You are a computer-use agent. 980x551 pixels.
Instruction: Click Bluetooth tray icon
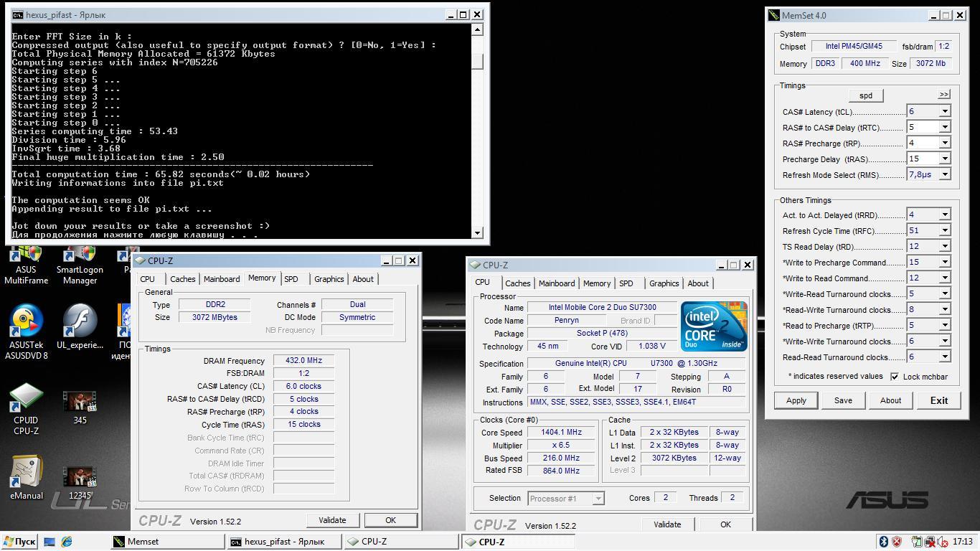[884, 542]
